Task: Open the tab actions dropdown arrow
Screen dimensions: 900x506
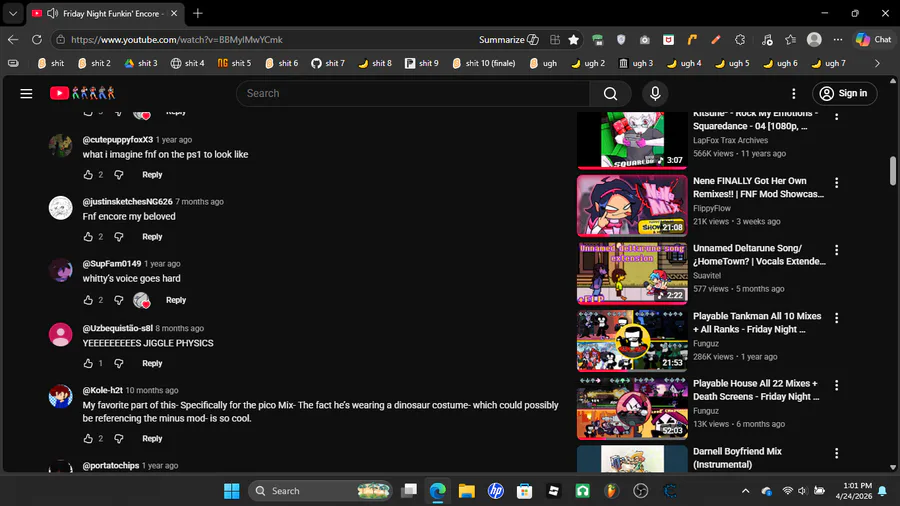Action: tap(13, 13)
